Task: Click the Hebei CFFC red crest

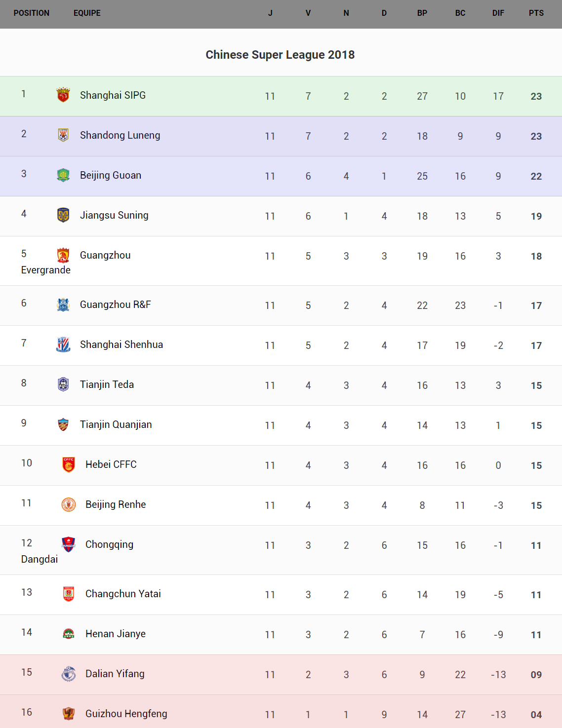Action: tap(69, 464)
